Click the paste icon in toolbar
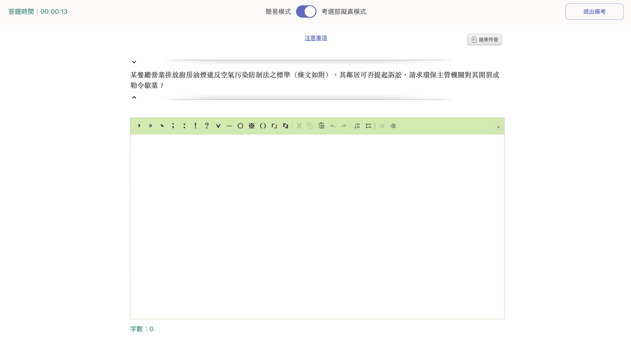Viewport: 631px width, 364px height. 321,126
